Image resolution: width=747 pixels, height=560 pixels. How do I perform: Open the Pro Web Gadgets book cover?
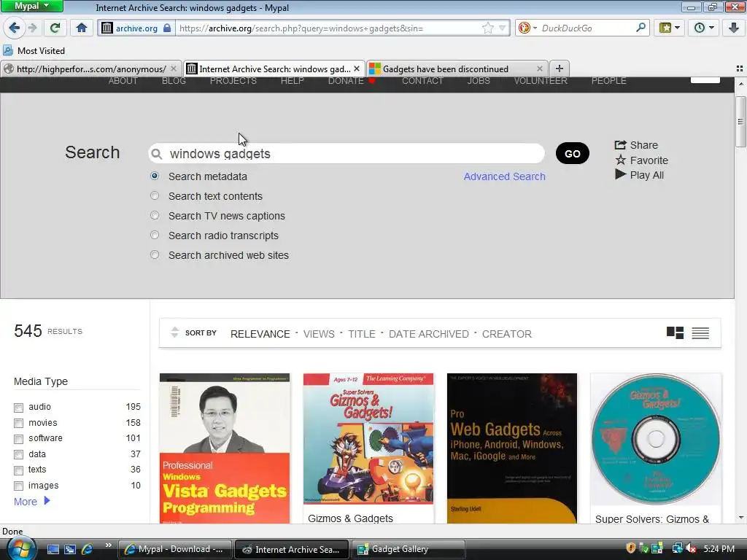click(512, 448)
